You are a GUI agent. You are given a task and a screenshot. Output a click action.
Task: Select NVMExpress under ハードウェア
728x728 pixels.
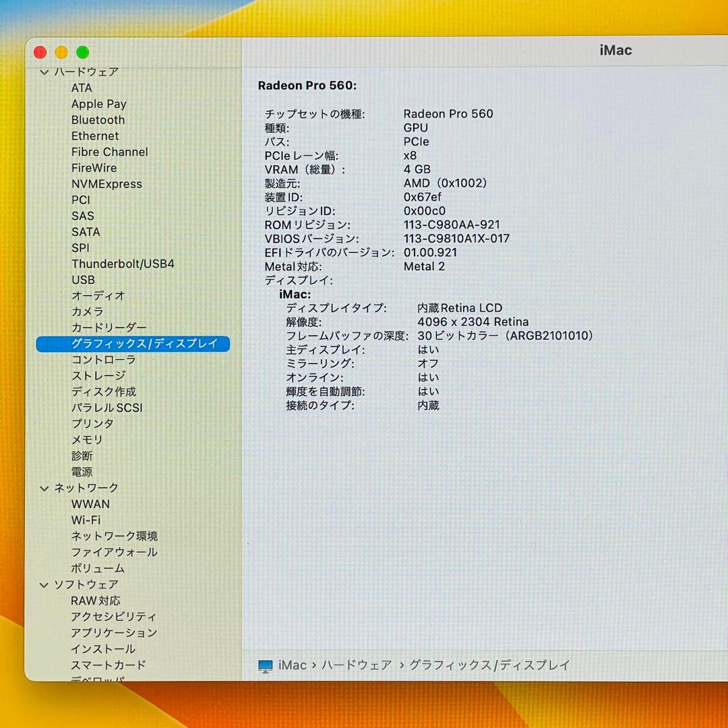point(107,183)
